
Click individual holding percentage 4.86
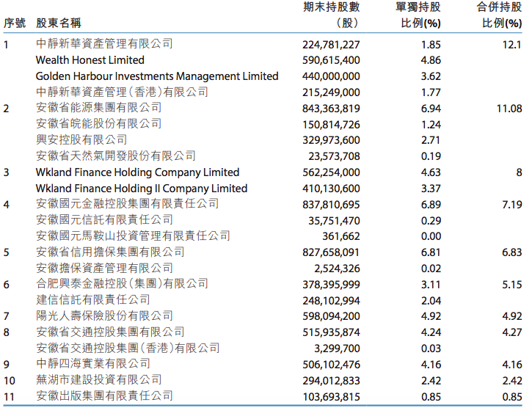(x=431, y=60)
